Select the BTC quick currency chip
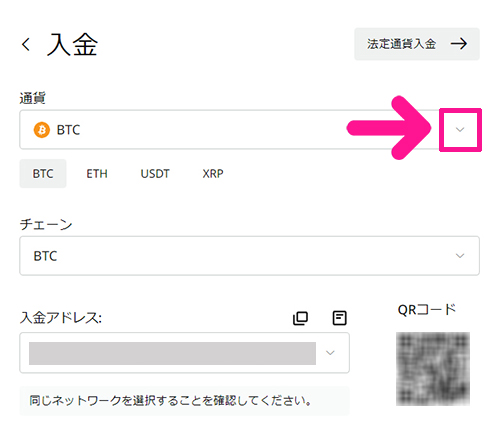 43,174
